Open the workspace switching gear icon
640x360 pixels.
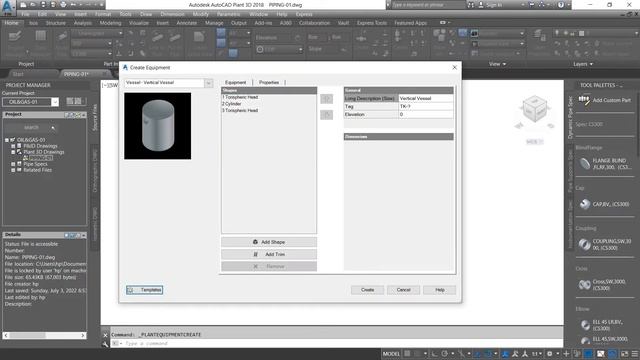click(550, 353)
